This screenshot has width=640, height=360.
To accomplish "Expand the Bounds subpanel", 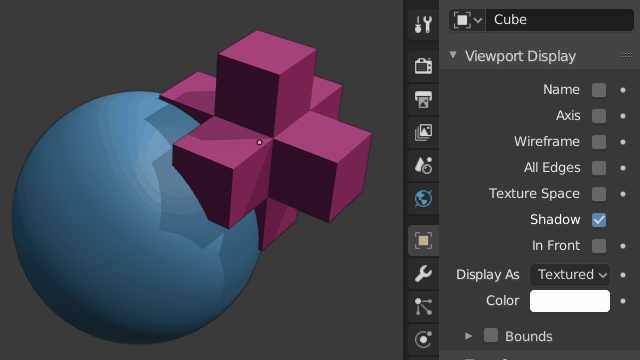I will [469, 336].
